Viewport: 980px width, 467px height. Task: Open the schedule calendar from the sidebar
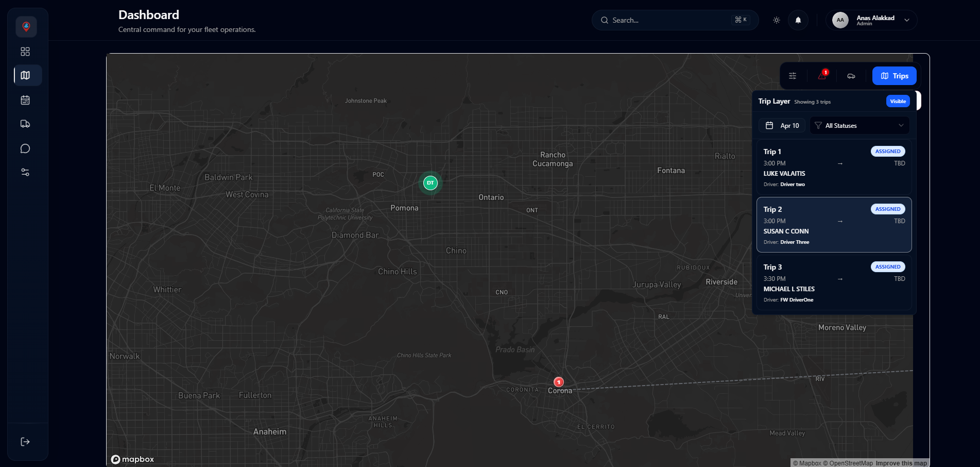coord(25,99)
